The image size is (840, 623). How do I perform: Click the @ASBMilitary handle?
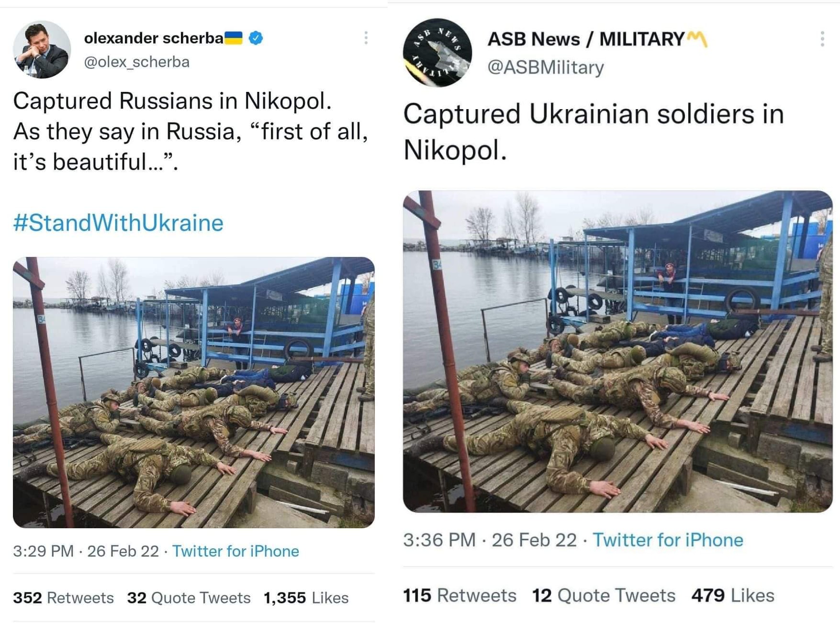coord(545,67)
